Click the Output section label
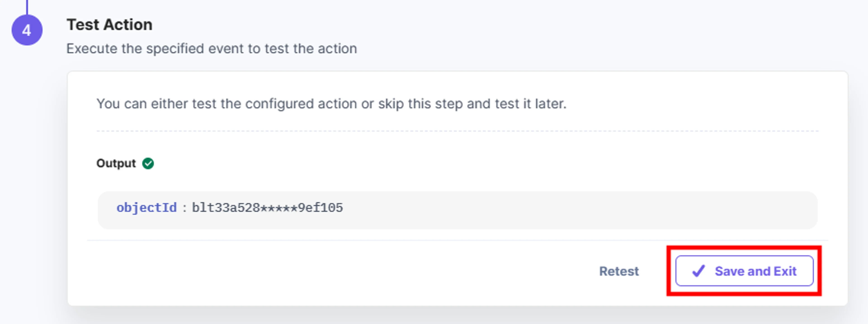 [x=116, y=163]
